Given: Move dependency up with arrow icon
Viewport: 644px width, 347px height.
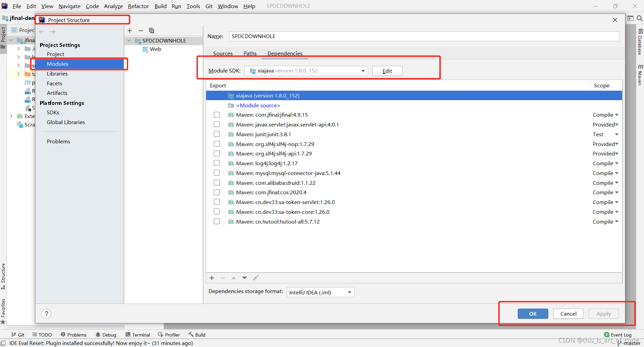Looking at the screenshot, I should (x=234, y=278).
